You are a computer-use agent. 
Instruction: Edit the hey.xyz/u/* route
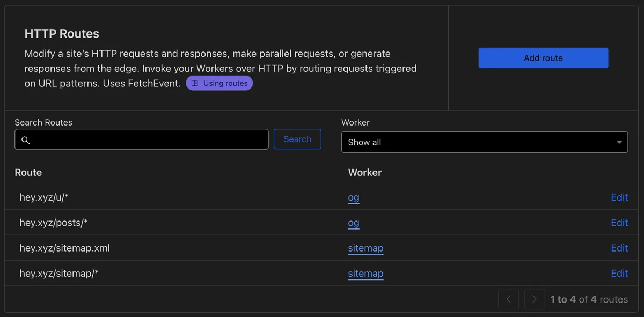point(619,197)
